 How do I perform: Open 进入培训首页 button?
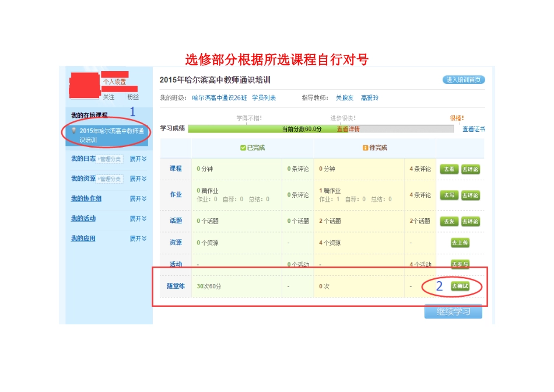463,80
